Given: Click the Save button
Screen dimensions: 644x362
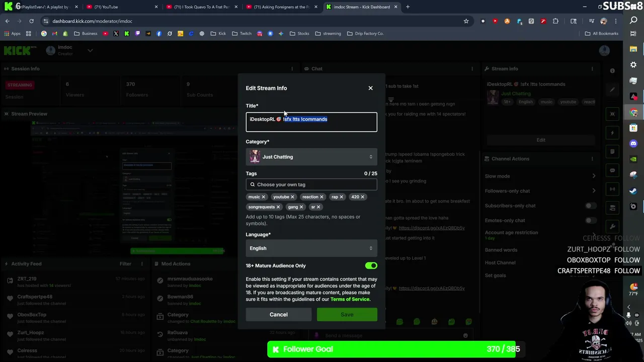Looking at the screenshot, I should click(x=347, y=315).
